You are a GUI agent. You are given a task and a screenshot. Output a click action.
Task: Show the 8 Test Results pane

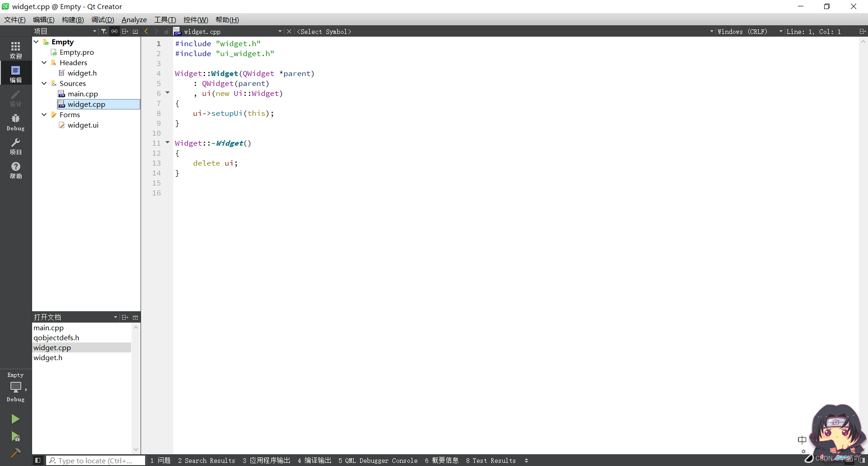(491, 461)
